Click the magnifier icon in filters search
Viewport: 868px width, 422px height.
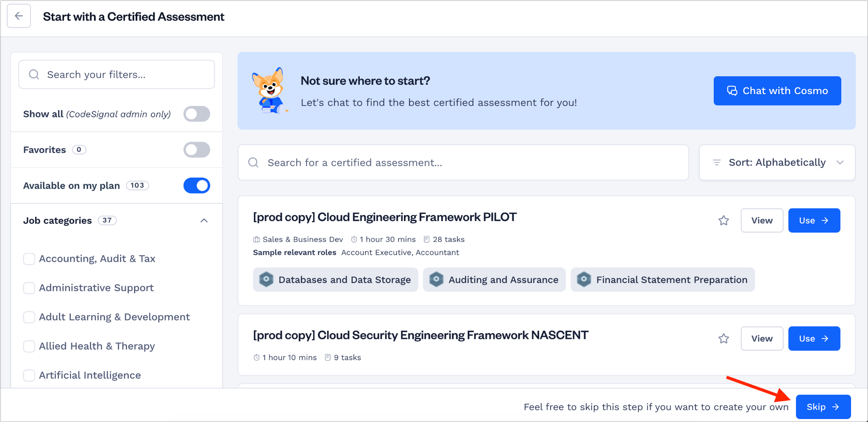point(34,75)
